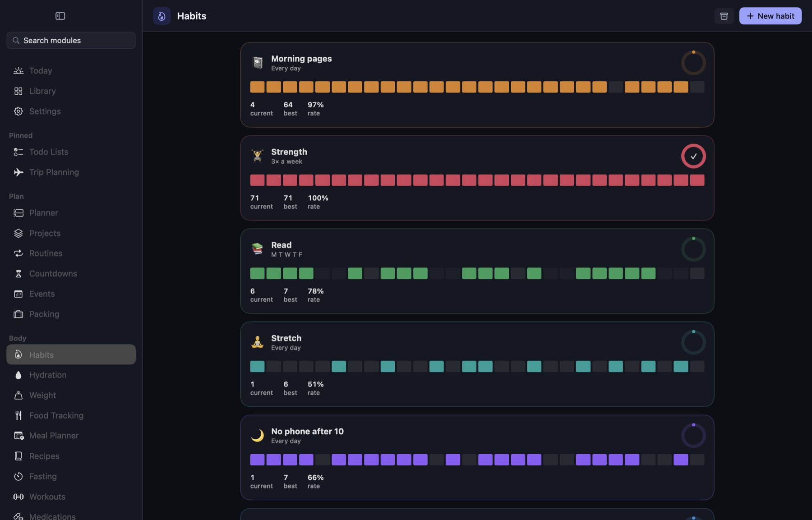Image resolution: width=812 pixels, height=520 pixels.
Task: Click the Projects stack icon
Action: click(18, 233)
